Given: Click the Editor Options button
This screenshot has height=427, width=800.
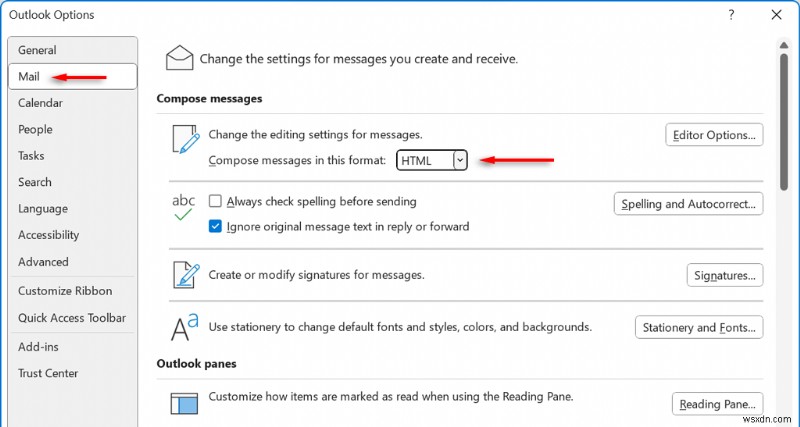Looking at the screenshot, I should coord(714,135).
